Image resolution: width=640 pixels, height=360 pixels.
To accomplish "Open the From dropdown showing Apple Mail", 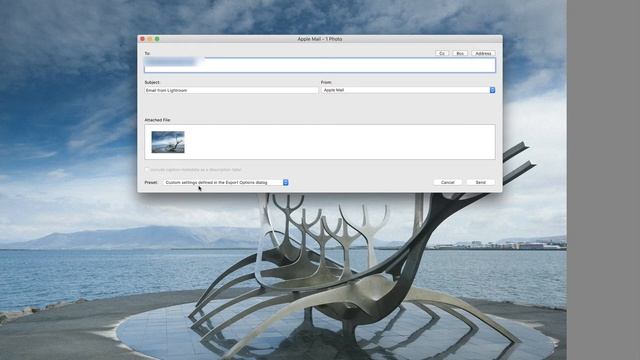I will tap(408, 90).
